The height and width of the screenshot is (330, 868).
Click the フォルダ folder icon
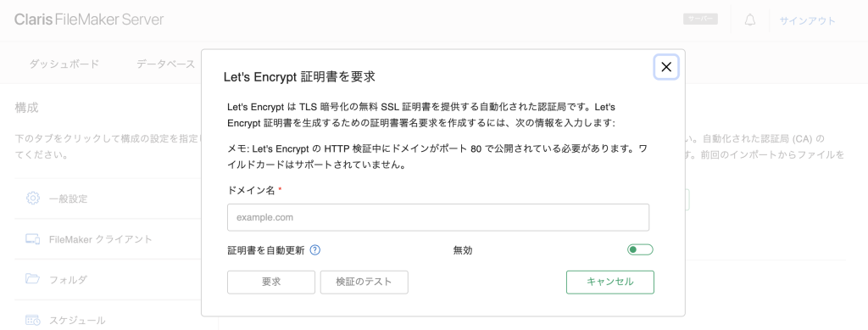tap(33, 279)
